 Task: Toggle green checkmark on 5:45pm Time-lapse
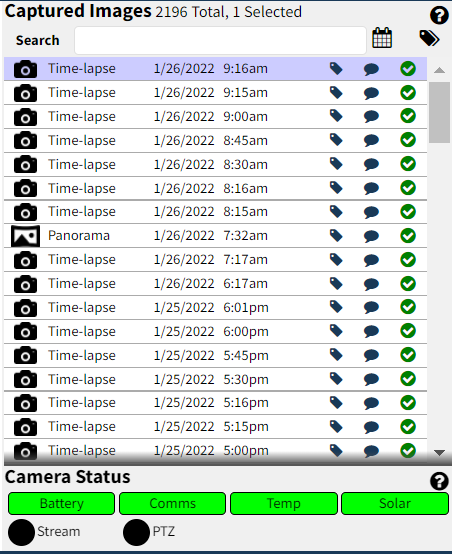408,355
